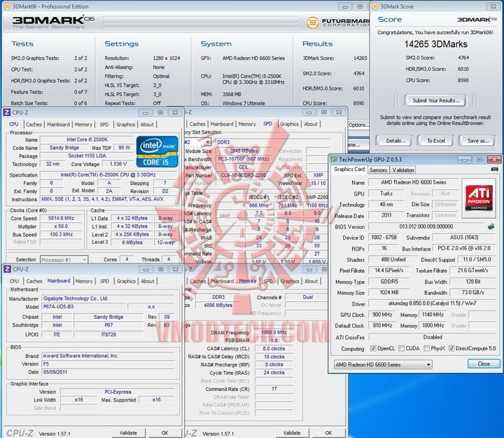Viewport: 504px width, 438px height.
Task: Select the Graphics Card tab in GPU-Z
Action: (x=349, y=170)
